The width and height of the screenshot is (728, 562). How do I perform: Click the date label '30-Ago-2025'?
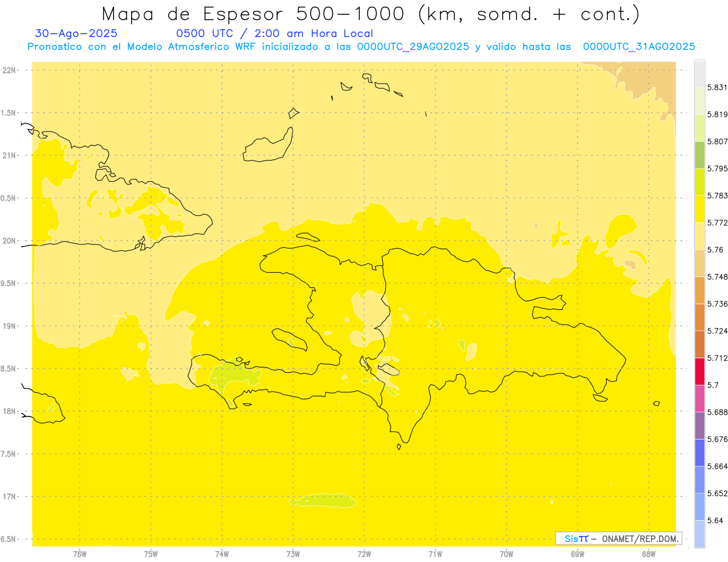pyautogui.click(x=76, y=33)
